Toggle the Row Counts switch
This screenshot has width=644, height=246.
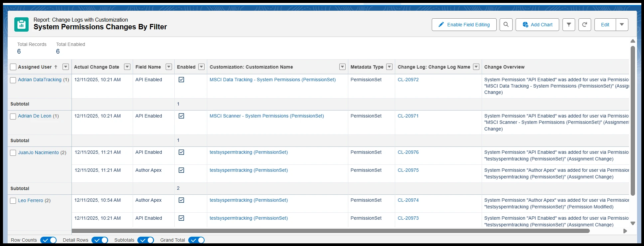click(49, 240)
